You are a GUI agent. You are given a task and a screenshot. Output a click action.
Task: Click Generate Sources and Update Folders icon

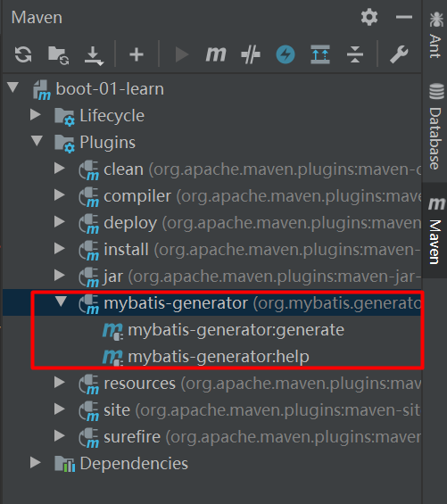(59, 55)
